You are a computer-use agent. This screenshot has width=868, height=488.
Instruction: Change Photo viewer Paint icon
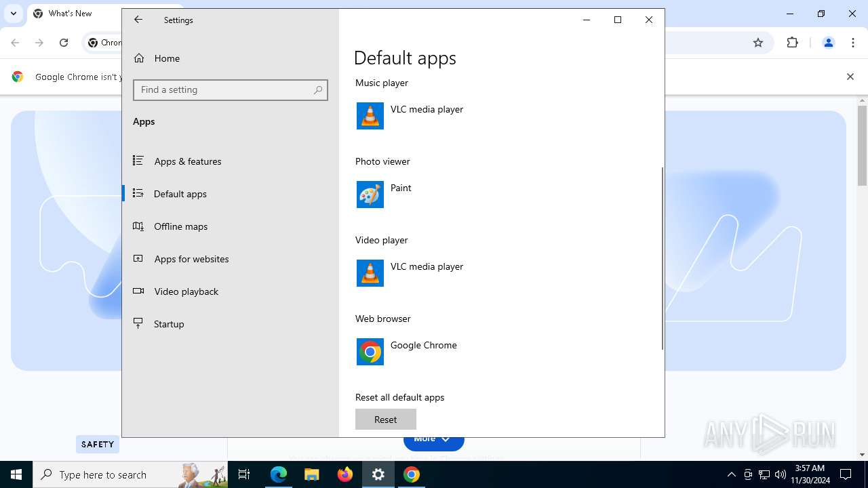click(x=370, y=195)
